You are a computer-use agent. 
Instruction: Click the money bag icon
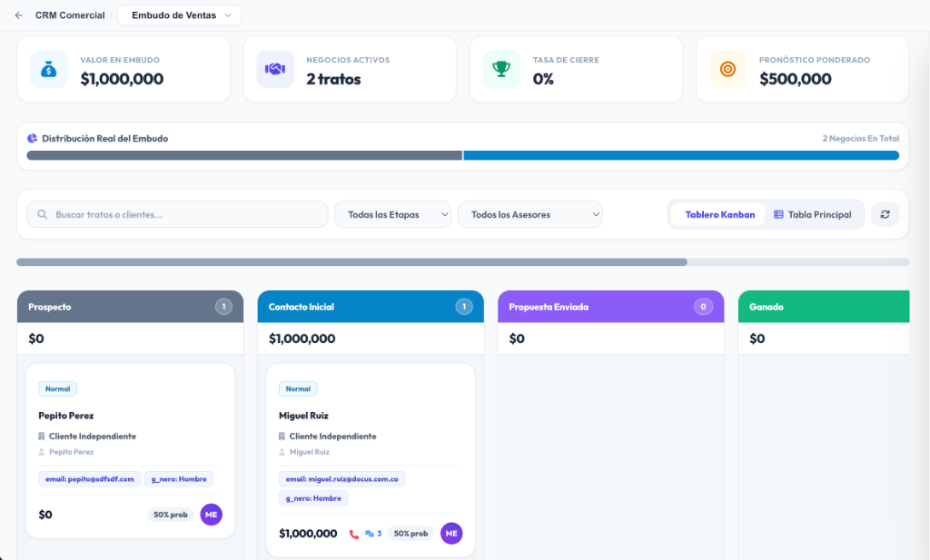(49, 69)
